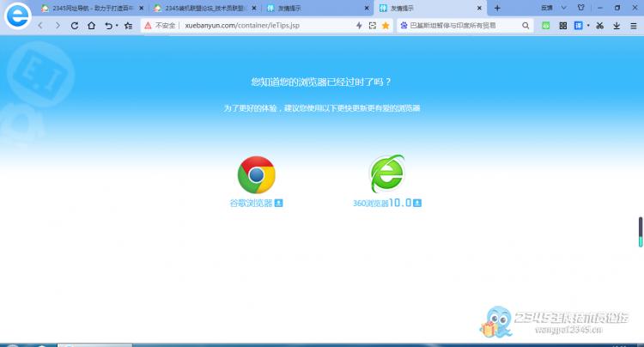The width and height of the screenshot is (644, 347).
Task: Click the vertical scrollbar thumb
Action: pos(641,232)
